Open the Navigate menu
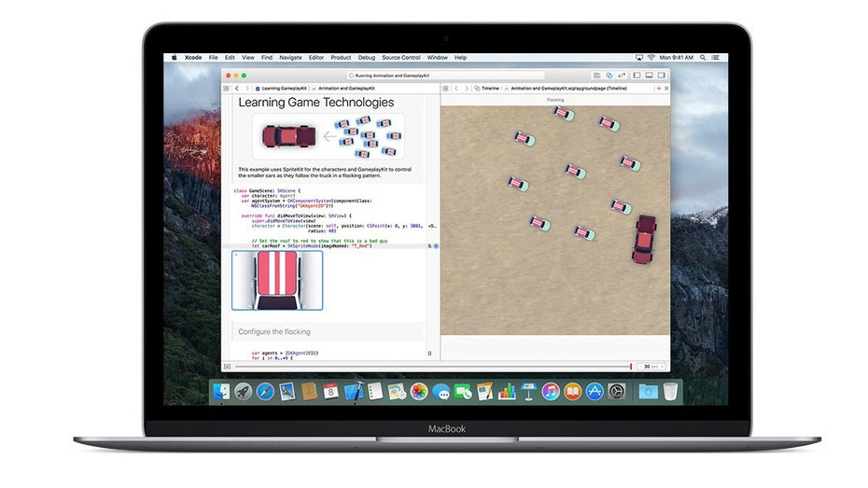This screenshot has height=488, width=868. tap(290, 58)
